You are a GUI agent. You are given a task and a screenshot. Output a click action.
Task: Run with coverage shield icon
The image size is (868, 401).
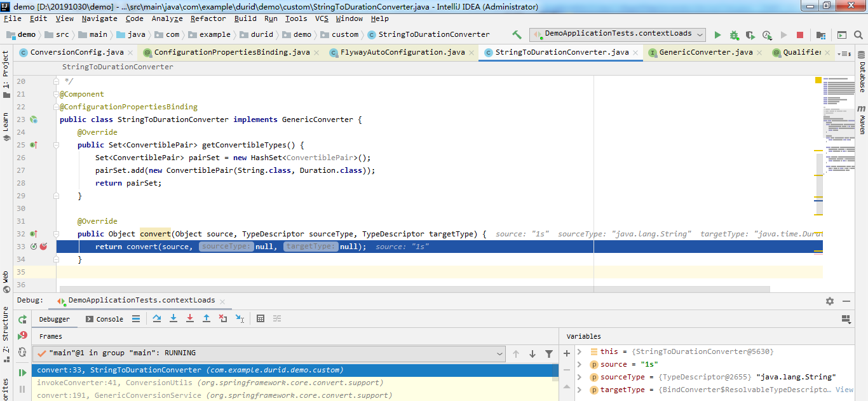[x=750, y=35]
